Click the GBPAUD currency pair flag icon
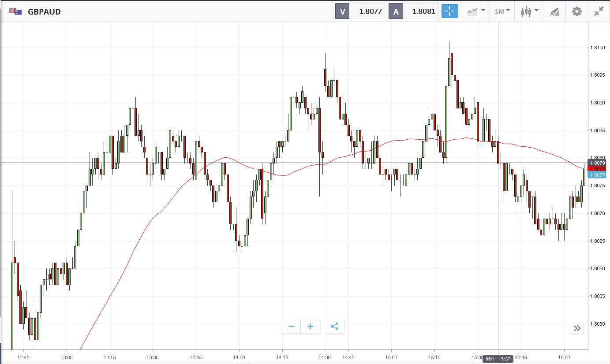 pos(16,11)
